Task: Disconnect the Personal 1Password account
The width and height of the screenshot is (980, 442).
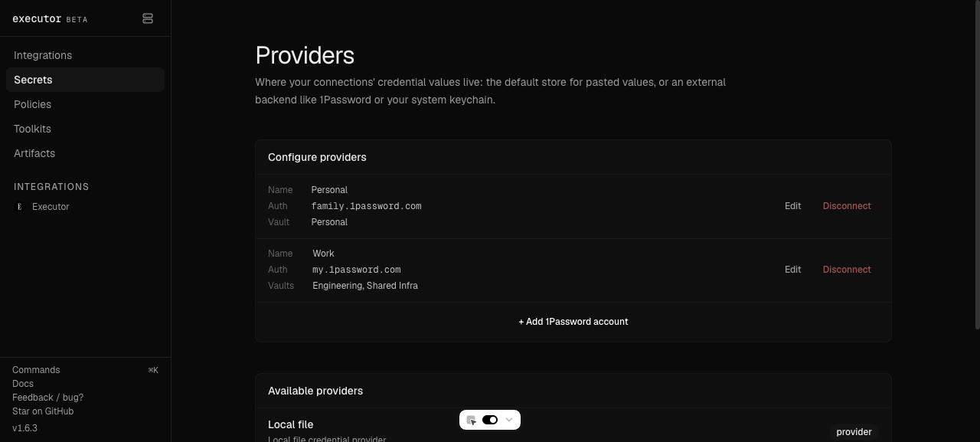Action: click(x=847, y=206)
